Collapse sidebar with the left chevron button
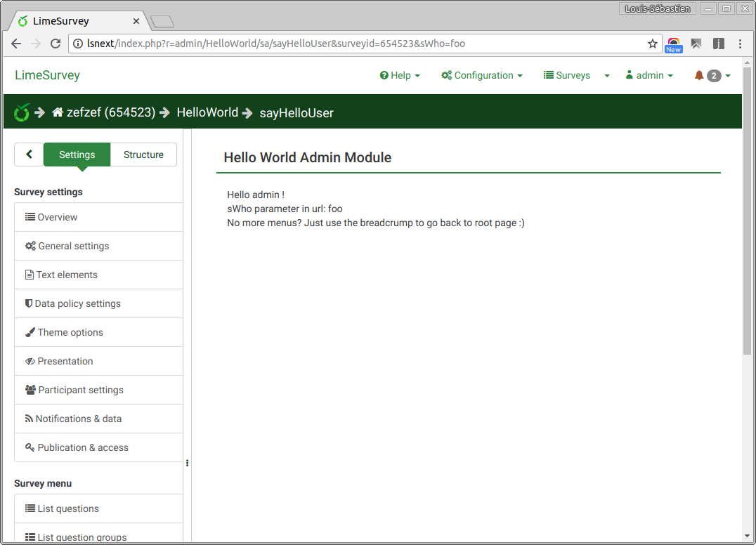Screen dimensions: 756x545 [29, 155]
